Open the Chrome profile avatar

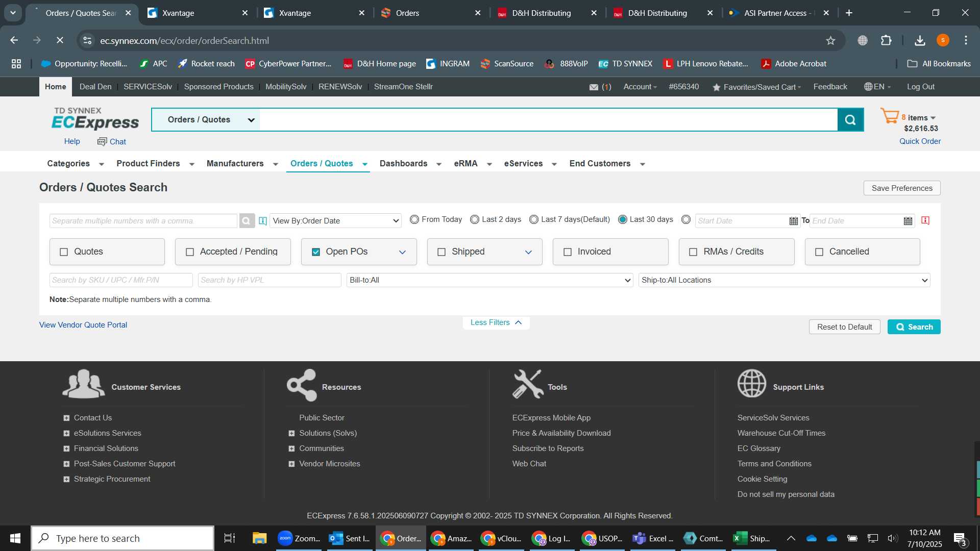click(x=943, y=40)
